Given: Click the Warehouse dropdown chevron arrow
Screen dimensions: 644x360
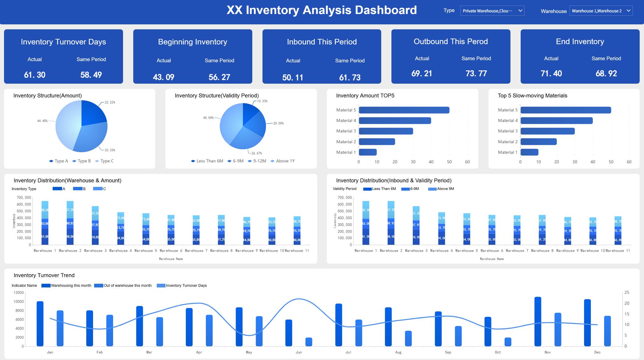Looking at the screenshot, I should pos(628,11).
